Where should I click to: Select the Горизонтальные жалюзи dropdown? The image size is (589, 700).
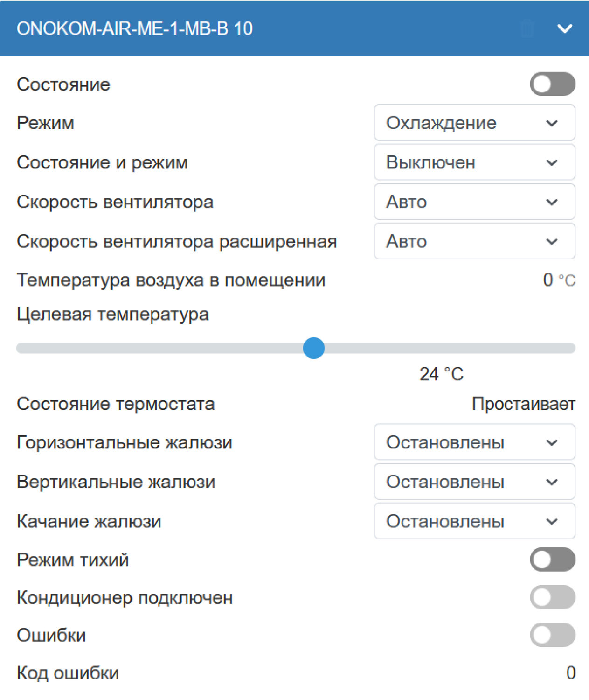coord(474,442)
